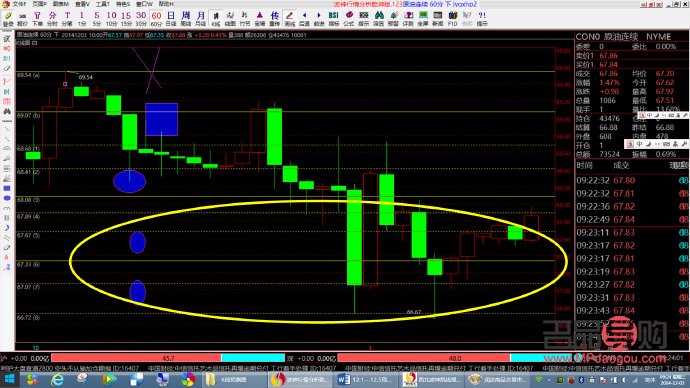Switch to 月线 monthly chart
This screenshot has width=690, height=388.
(201, 18)
